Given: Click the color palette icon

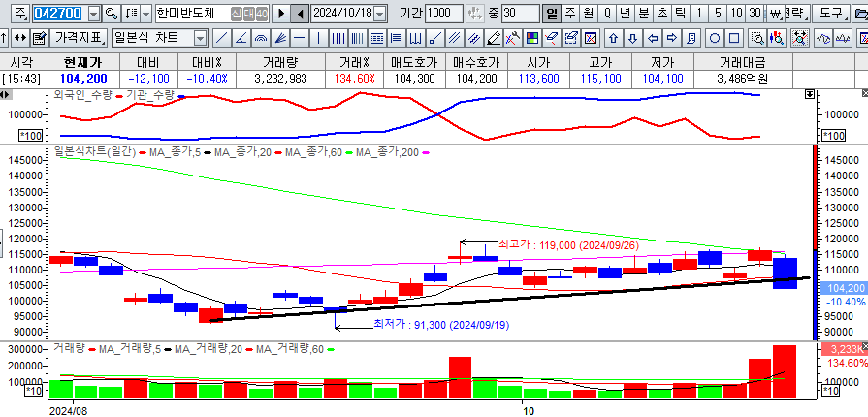Looking at the screenshot, I should pos(531,38).
